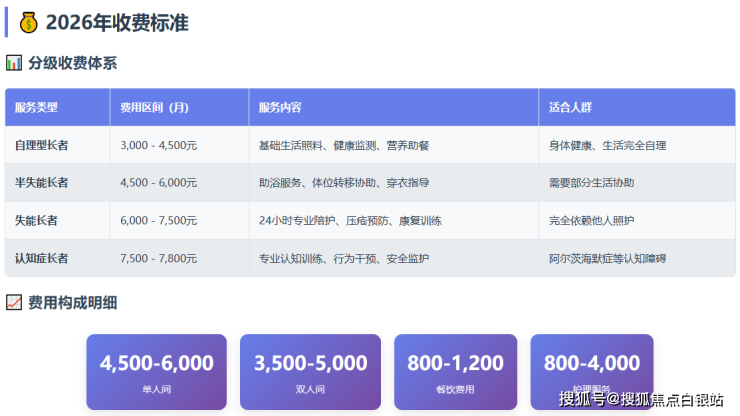Select the 半失能长者 row label

[x=42, y=183]
